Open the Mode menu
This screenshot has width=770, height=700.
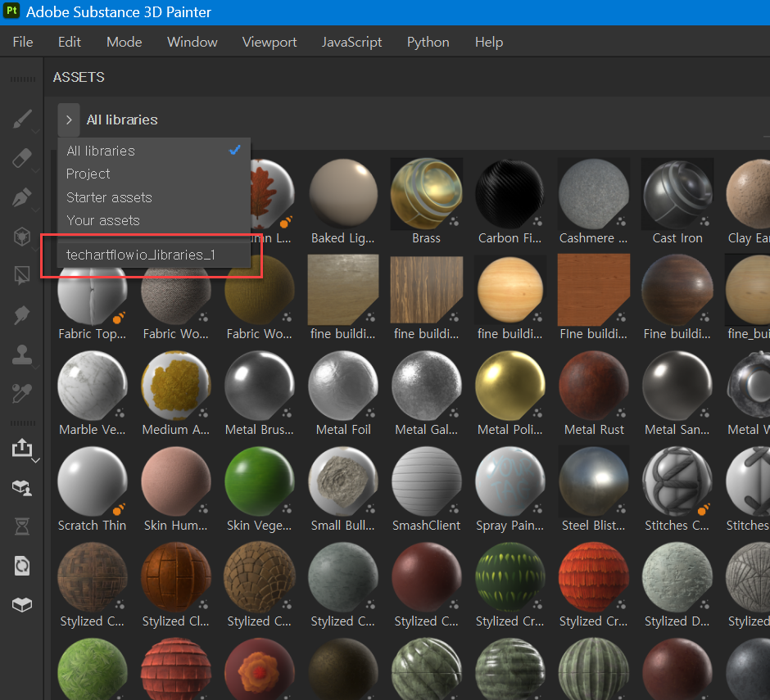point(125,43)
